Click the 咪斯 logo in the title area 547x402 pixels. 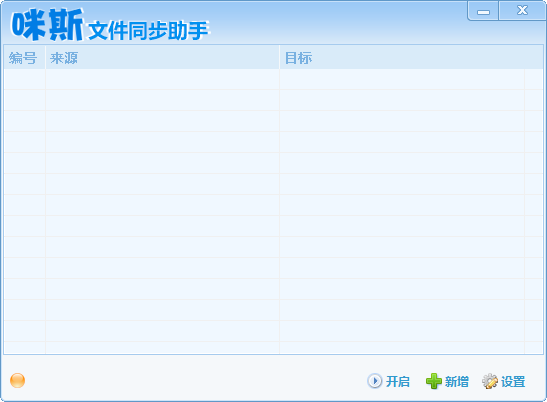[47, 24]
